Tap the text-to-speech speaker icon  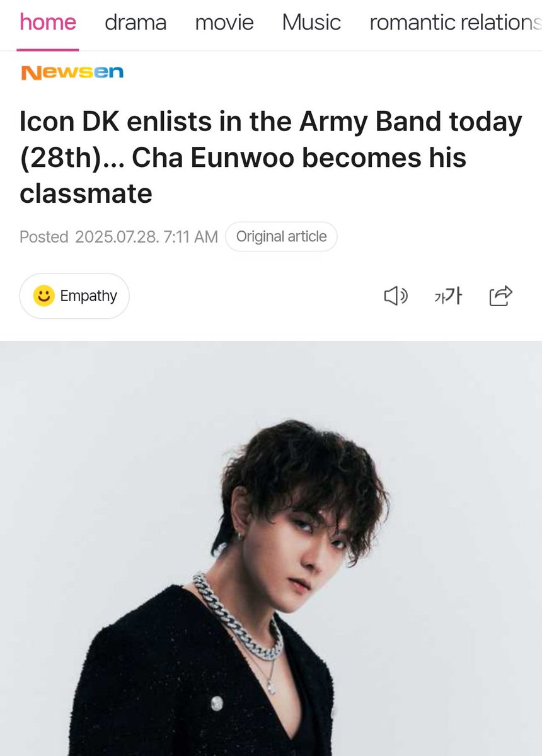[x=396, y=295]
